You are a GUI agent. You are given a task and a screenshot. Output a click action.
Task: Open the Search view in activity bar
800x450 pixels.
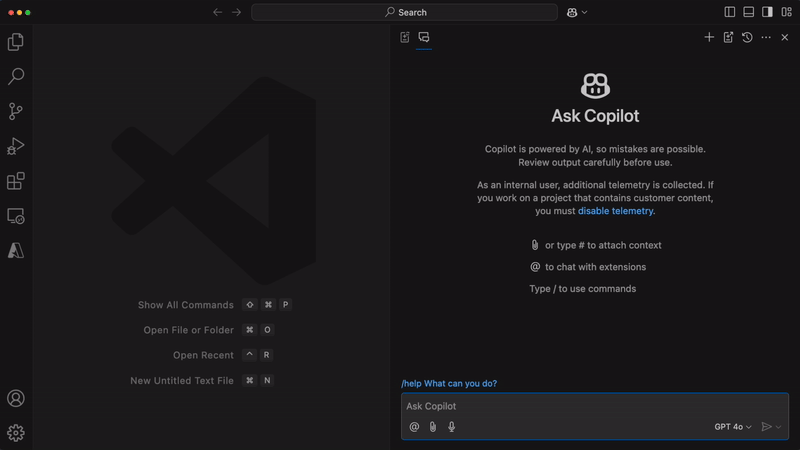point(16,77)
